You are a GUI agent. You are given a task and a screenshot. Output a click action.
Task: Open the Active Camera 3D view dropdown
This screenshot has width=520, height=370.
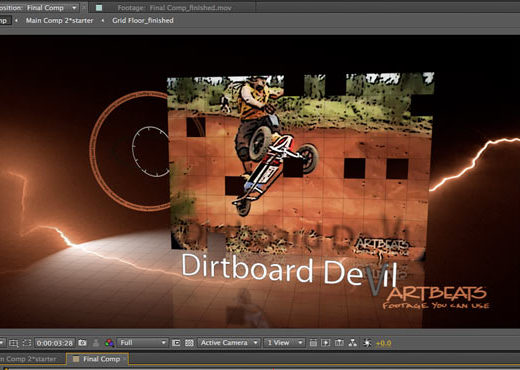click(229, 343)
